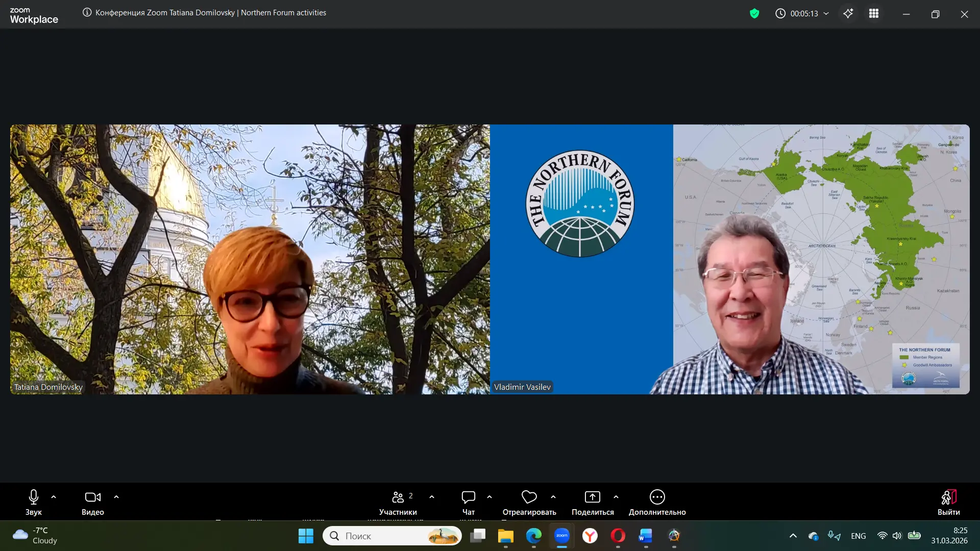Click Поделиться share screen icon
Screen dimensions: 980x551
[x=592, y=497]
